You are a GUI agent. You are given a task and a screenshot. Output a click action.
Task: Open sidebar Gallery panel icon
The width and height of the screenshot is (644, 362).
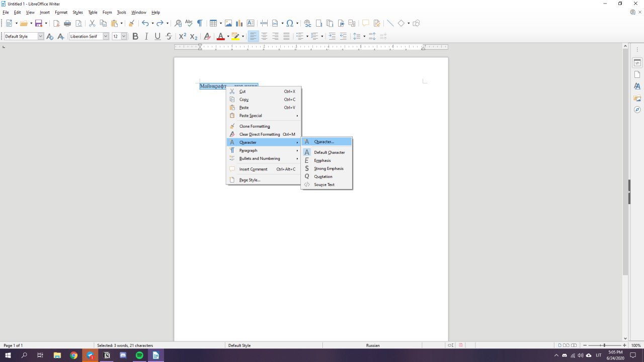click(637, 98)
